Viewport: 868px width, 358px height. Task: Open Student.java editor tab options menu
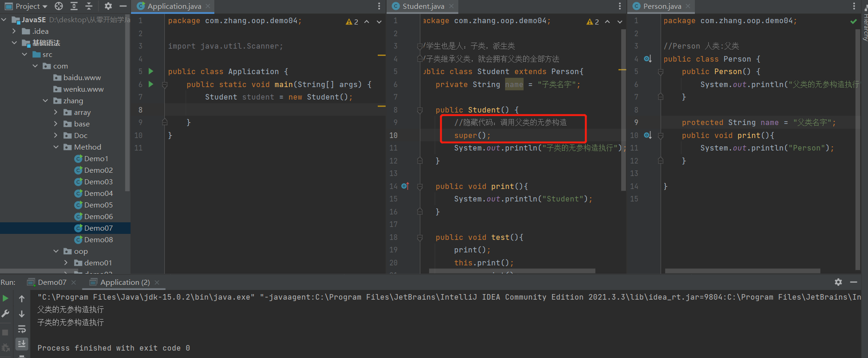620,6
